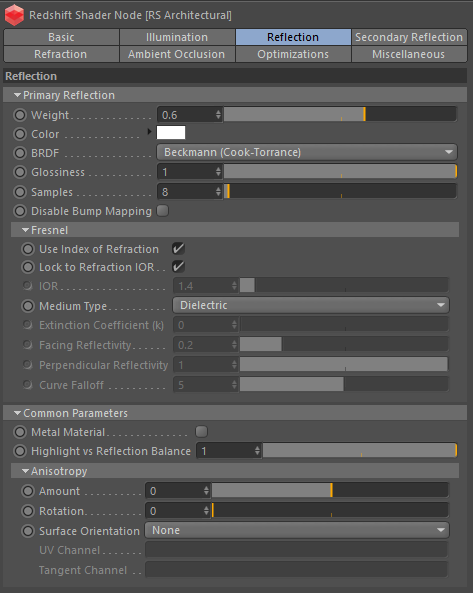Viewport: 473px width, 593px height.
Task: Click the Weight value spinner arrows
Action: [218, 115]
